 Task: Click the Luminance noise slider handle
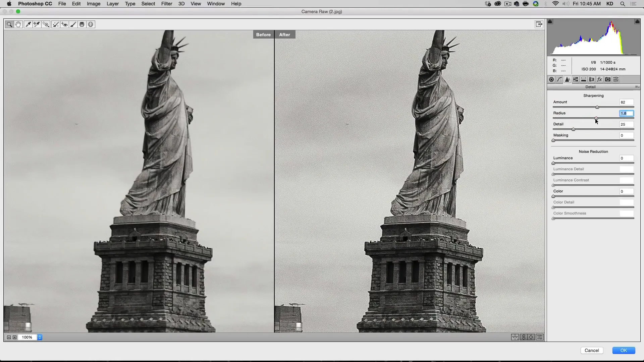pyautogui.click(x=553, y=163)
